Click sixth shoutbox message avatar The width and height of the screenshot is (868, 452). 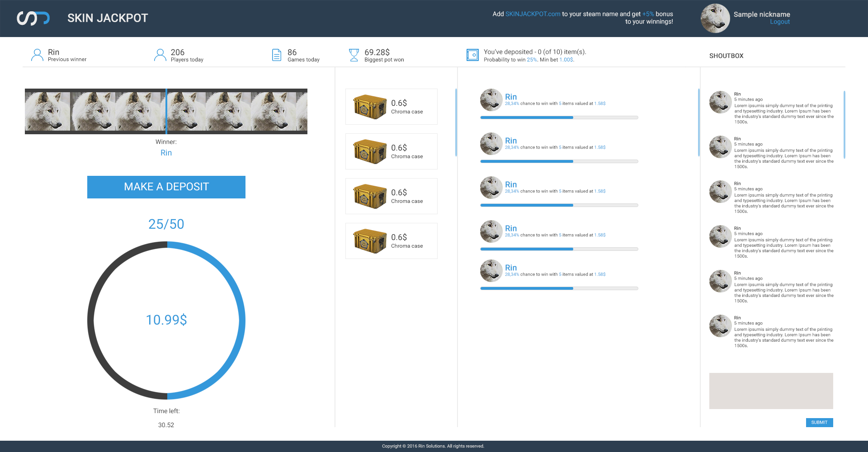[721, 326]
